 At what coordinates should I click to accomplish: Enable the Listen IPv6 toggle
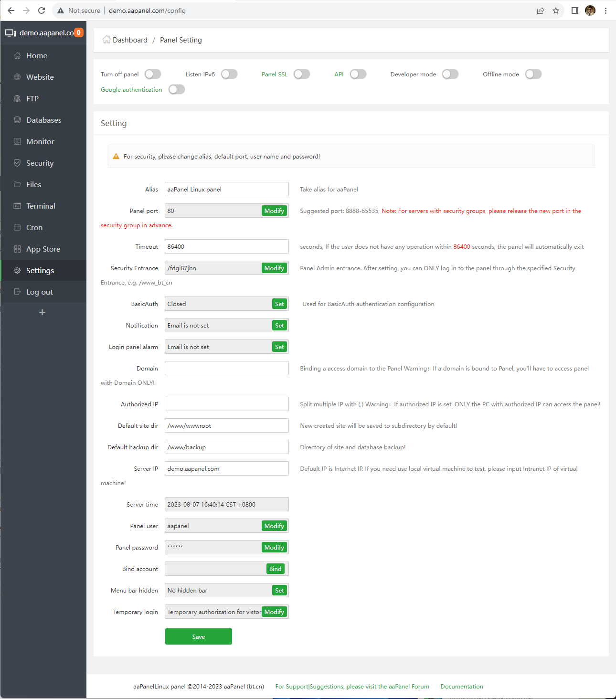[x=229, y=74]
